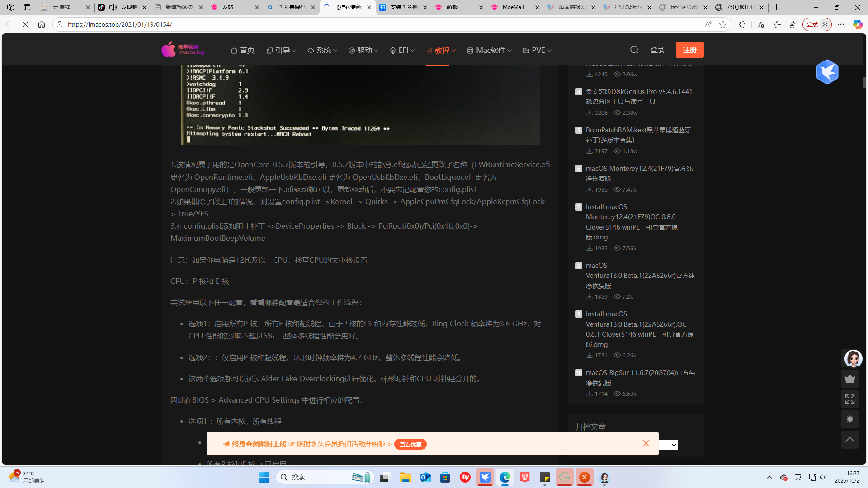Click the site search magnifier icon
868x488 pixels.
tap(634, 50)
